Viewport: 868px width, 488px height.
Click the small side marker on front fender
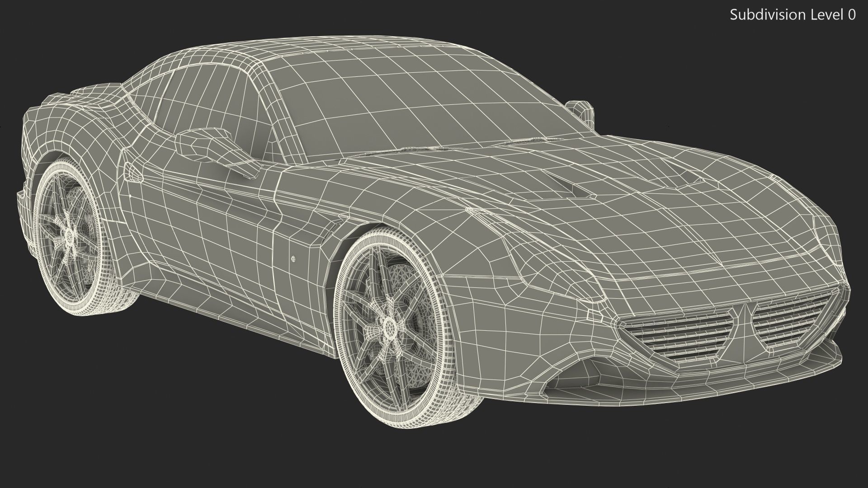[x=293, y=259]
